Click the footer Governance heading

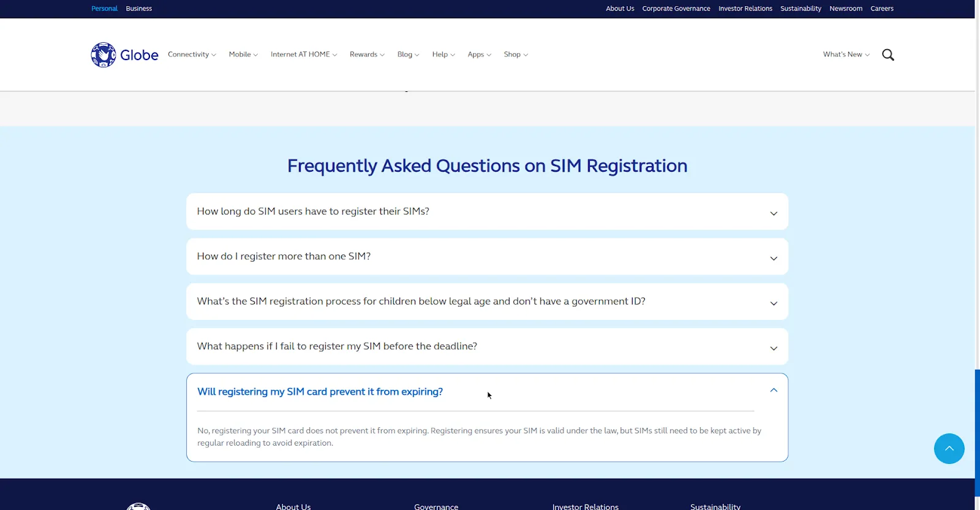436,506
